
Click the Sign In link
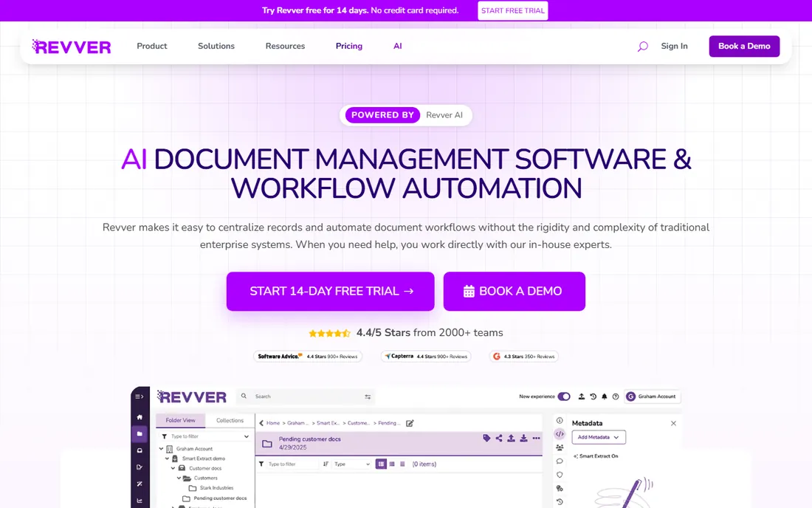click(674, 46)
